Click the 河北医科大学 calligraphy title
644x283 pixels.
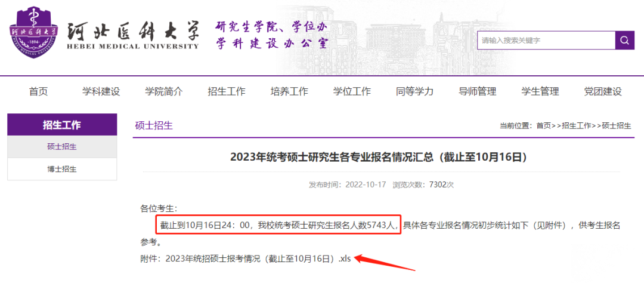(x=132, y=31)
